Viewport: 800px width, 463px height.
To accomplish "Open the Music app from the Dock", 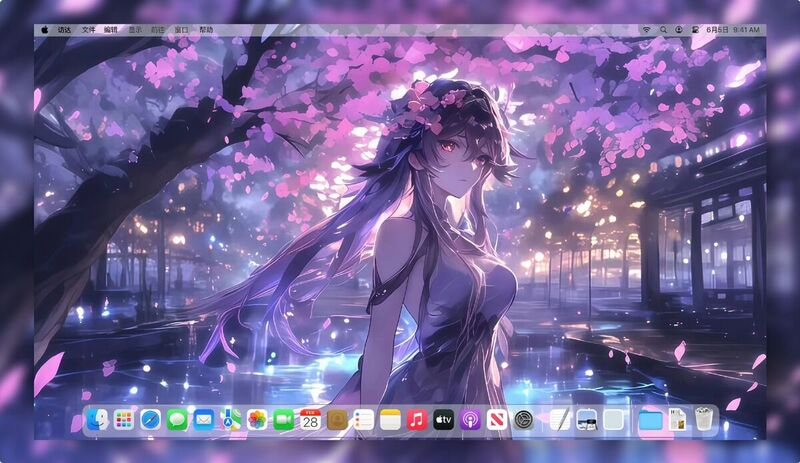I will (x=417, y=420).
